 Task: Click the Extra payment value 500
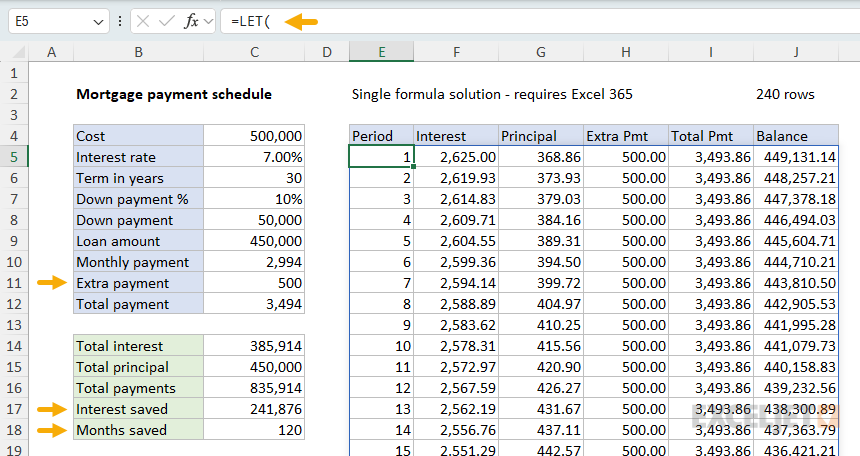point(254,283)
